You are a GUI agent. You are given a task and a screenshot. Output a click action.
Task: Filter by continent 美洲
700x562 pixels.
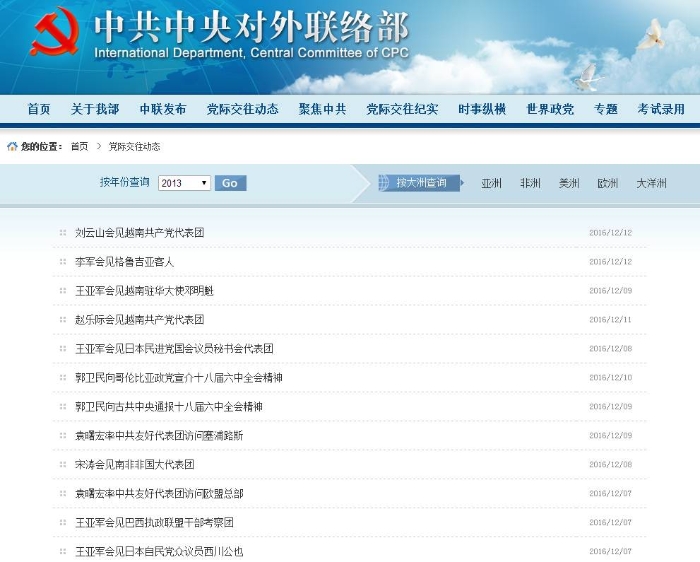click(569, 183)
